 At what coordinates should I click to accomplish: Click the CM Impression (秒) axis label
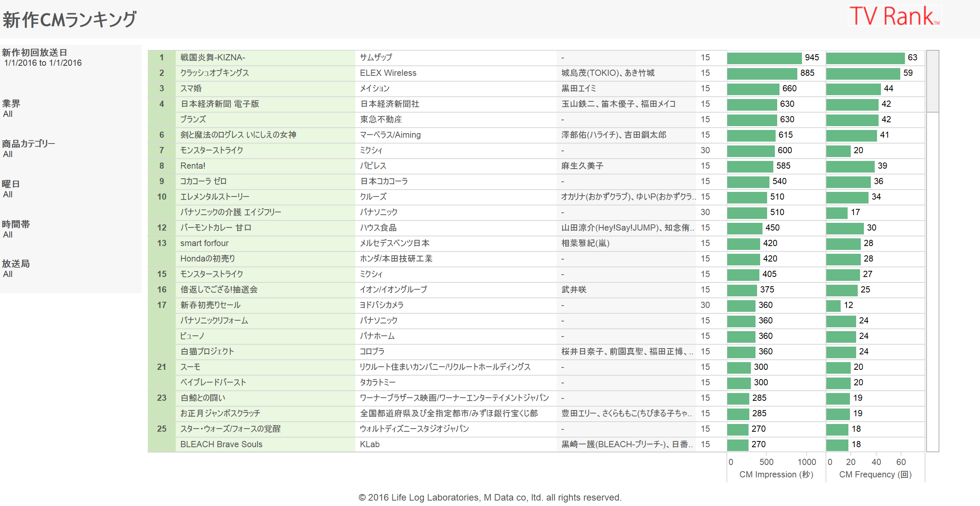pyautogui.click(x=776, y=474)
